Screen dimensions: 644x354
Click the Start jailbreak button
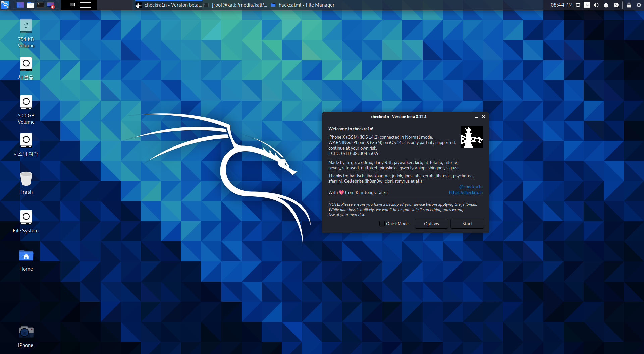click(467, 224)
